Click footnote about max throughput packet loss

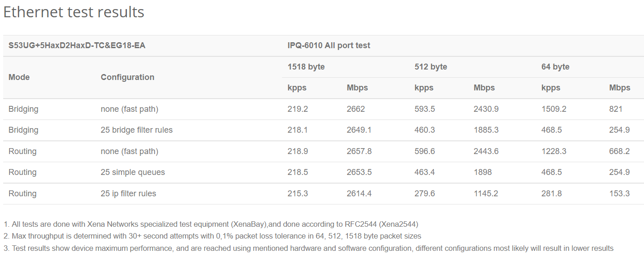[212, 236]
